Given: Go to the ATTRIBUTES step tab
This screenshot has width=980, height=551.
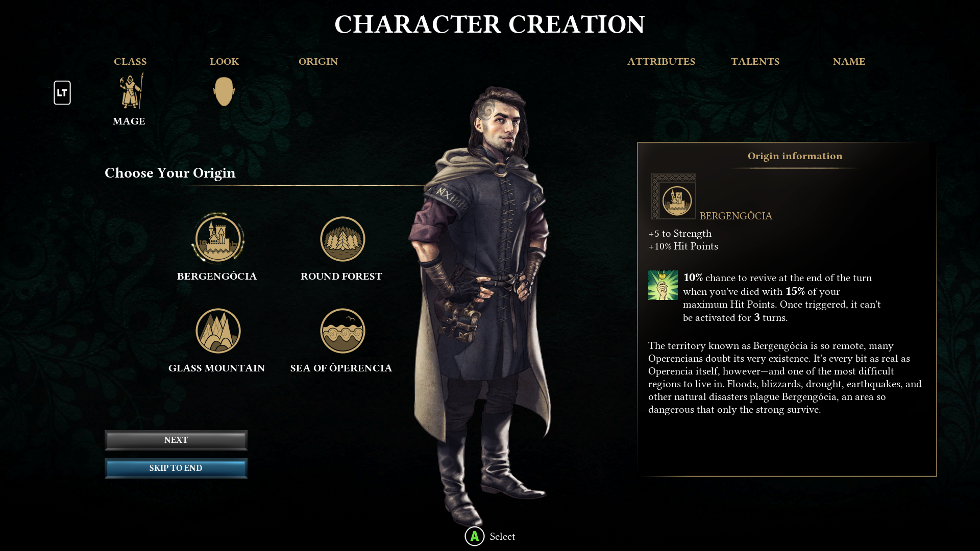Looking at the screenshot, I should pyautogui.click(x=661, y=62).
